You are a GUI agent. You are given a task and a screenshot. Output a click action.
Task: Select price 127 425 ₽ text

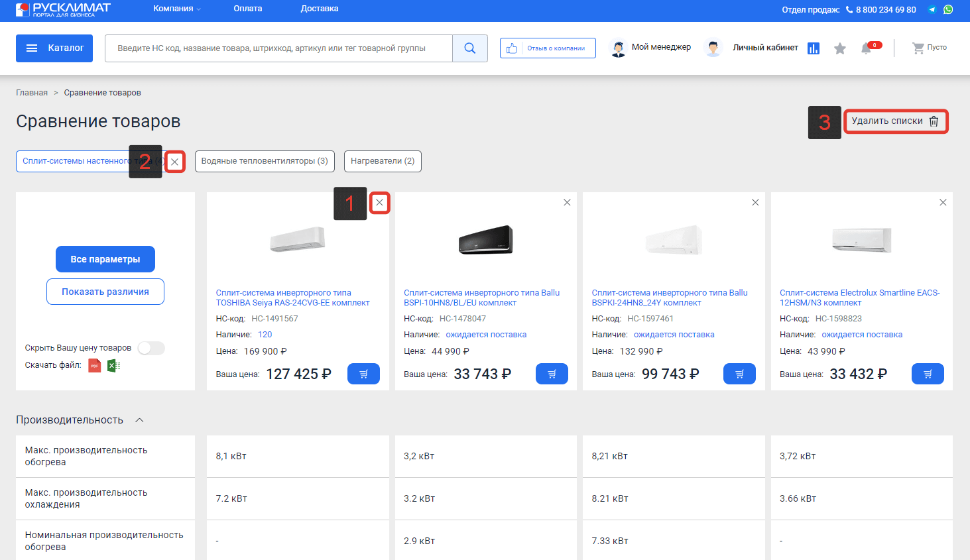coord(298,374)
